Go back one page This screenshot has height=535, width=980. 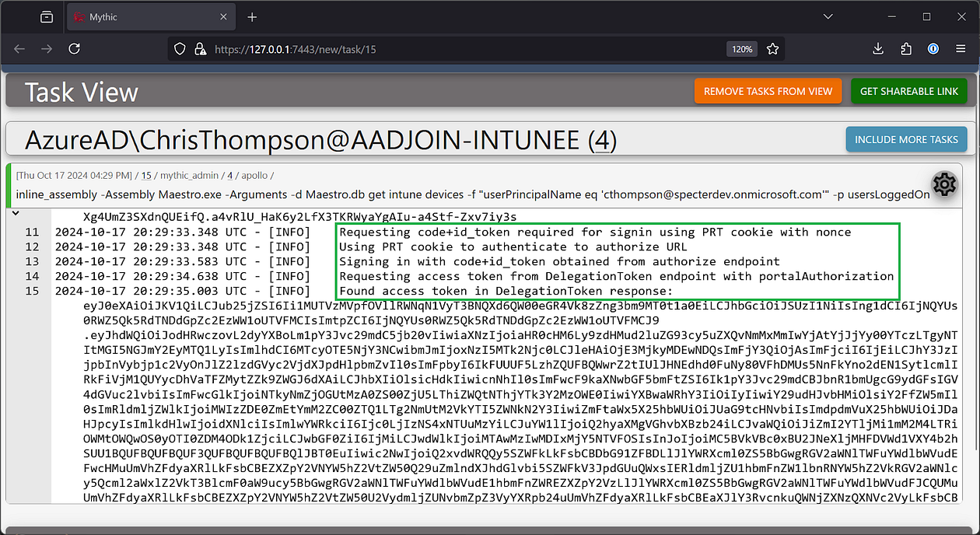click(20, 49)
